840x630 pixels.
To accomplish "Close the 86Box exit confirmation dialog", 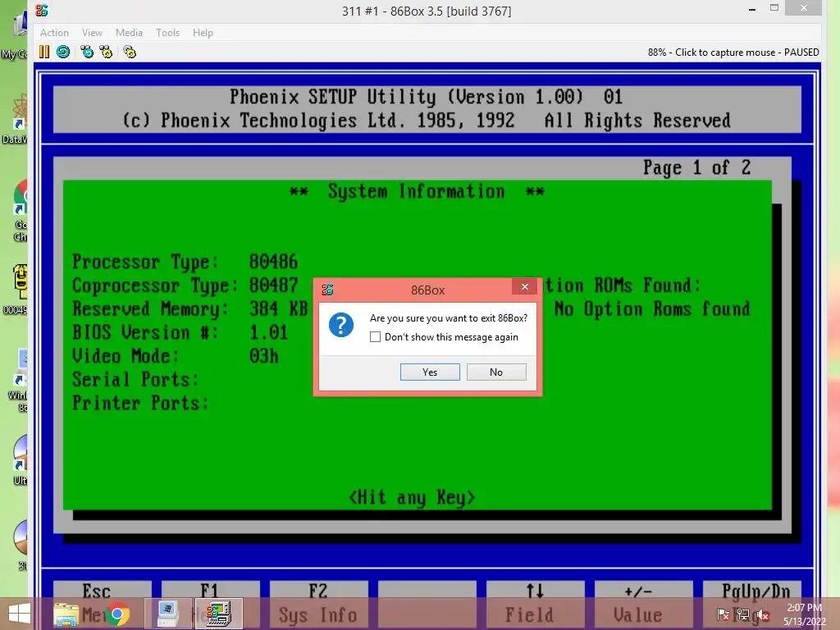I will click(525, 286).
